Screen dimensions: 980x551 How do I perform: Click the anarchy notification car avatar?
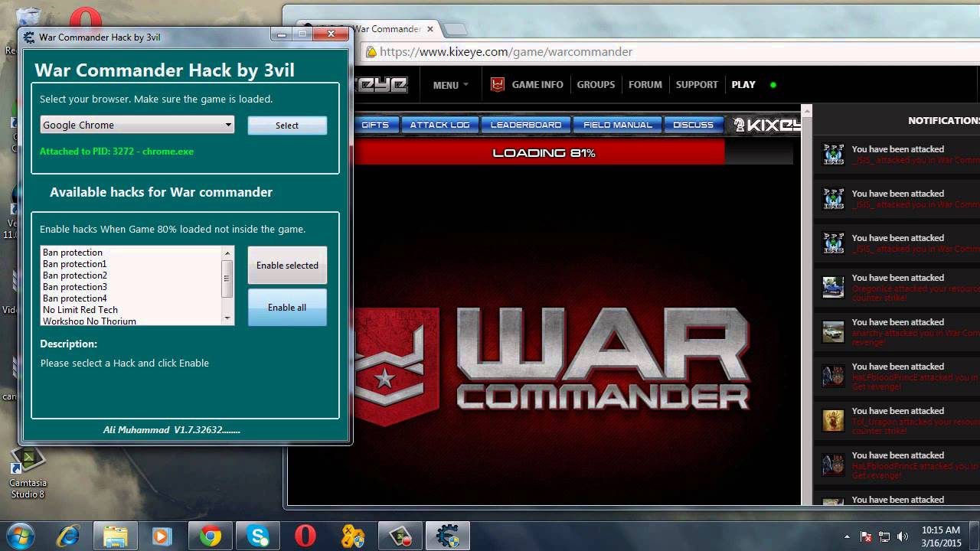click(833, 331)
